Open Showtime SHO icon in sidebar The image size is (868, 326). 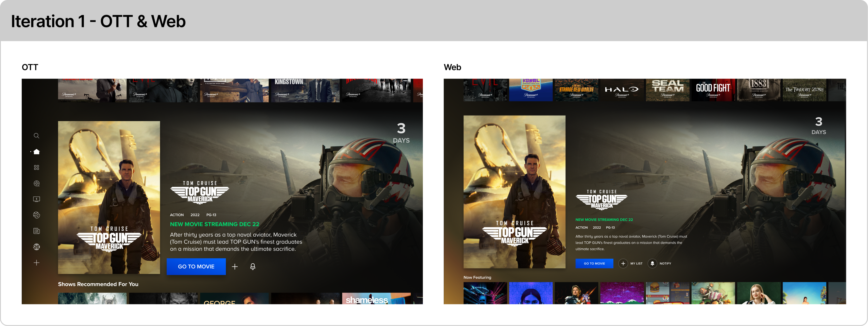pyautogui.click(x=36, y=247)
